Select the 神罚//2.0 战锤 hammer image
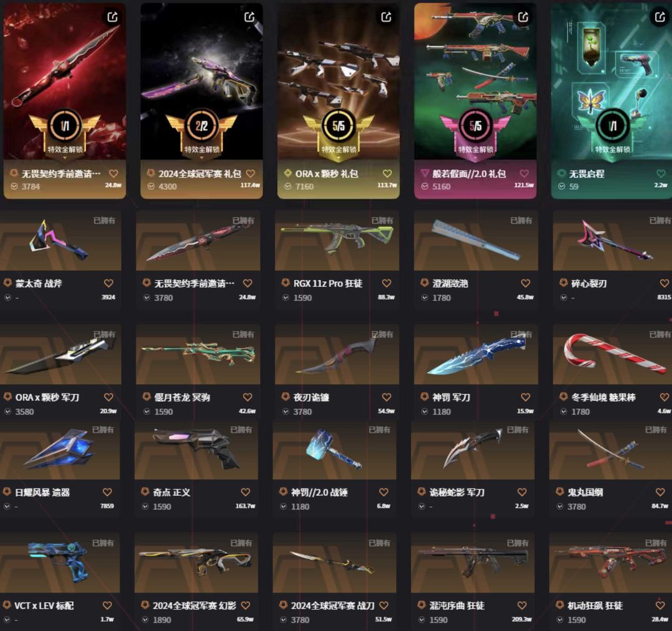Screen dimensions: 672x631 coord(334,450)
